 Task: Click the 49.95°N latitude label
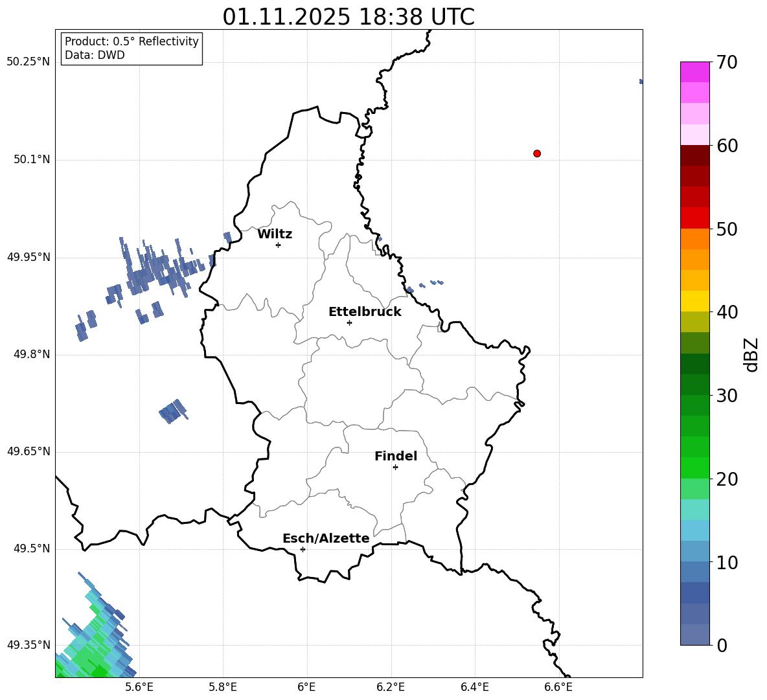coord(29,257)
